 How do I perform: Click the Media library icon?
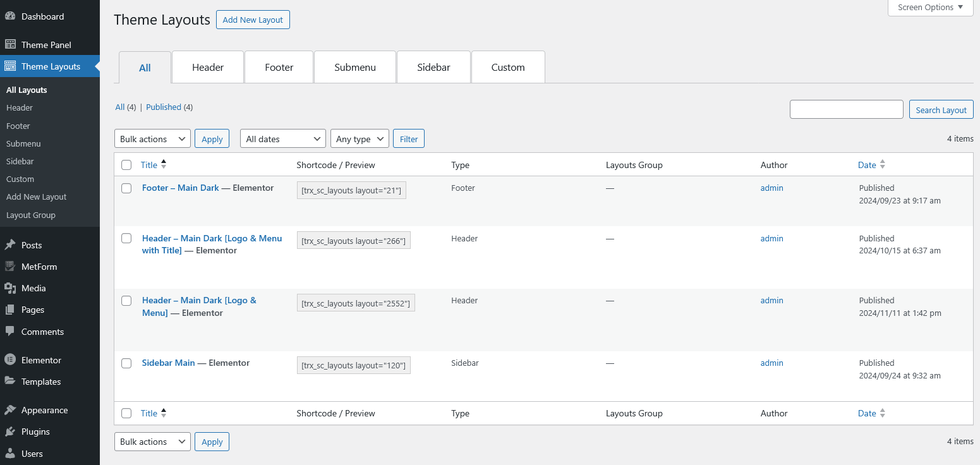click(x=10, y=288)
